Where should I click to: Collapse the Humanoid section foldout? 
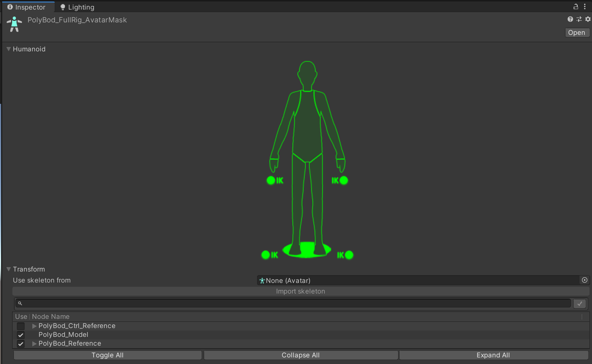coord(9,49)
